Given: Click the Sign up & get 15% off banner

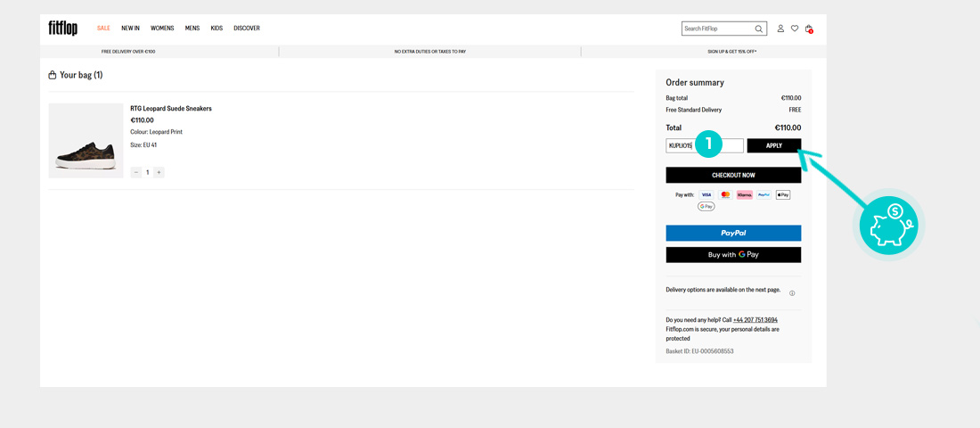Looking at the screenshot, I should tap(731, 52).
